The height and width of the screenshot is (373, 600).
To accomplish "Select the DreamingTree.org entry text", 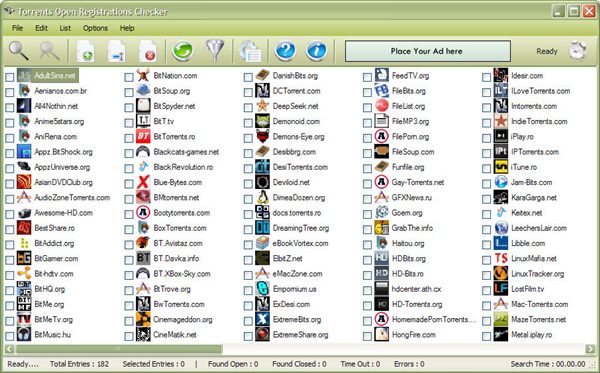I will (x=301, y=228).
